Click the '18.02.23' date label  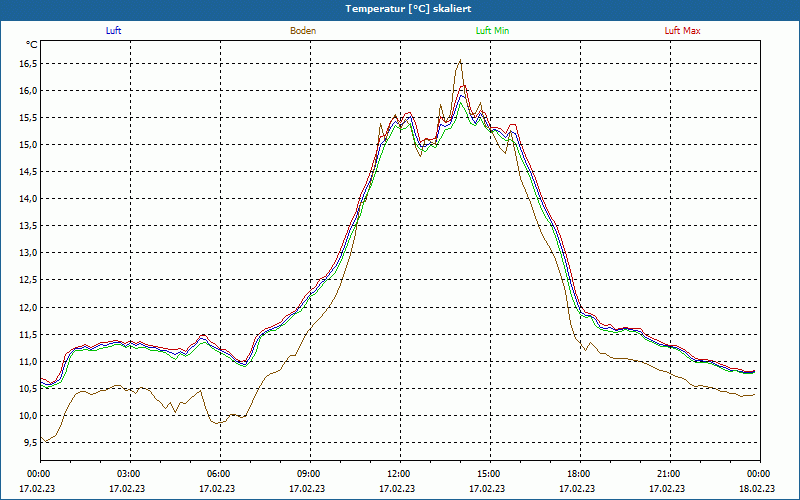(758, 488)
